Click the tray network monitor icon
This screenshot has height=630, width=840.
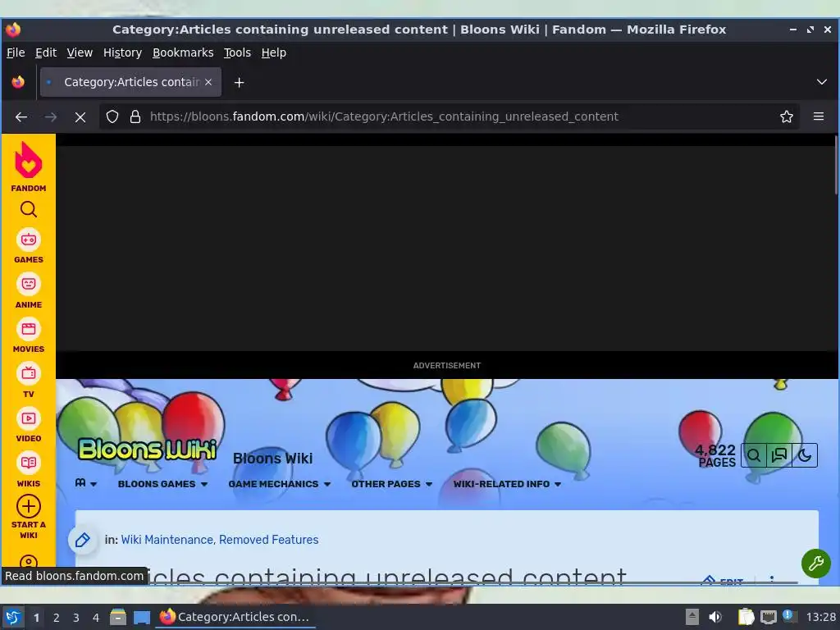(768, 617)
